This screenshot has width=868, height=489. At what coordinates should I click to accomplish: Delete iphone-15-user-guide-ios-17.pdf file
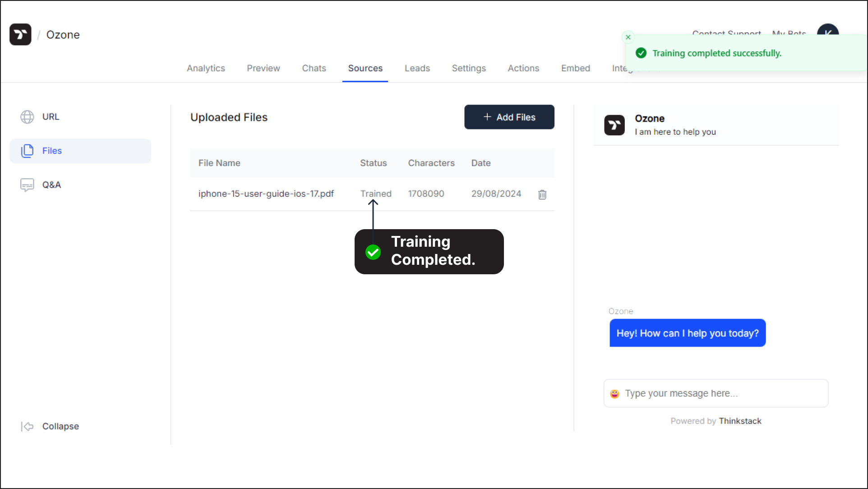click(542, 194)
